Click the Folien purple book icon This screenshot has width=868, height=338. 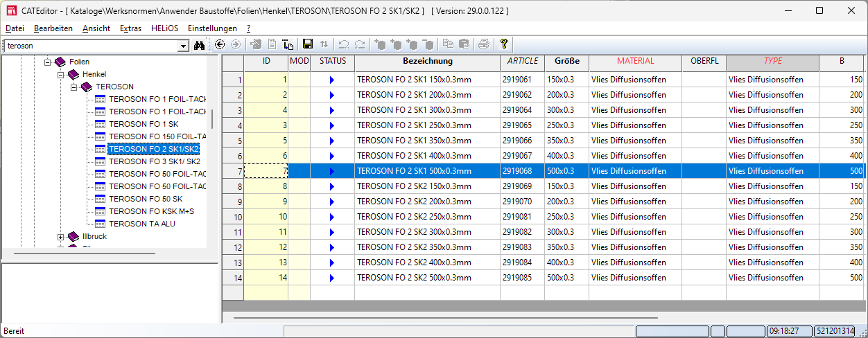60,62
